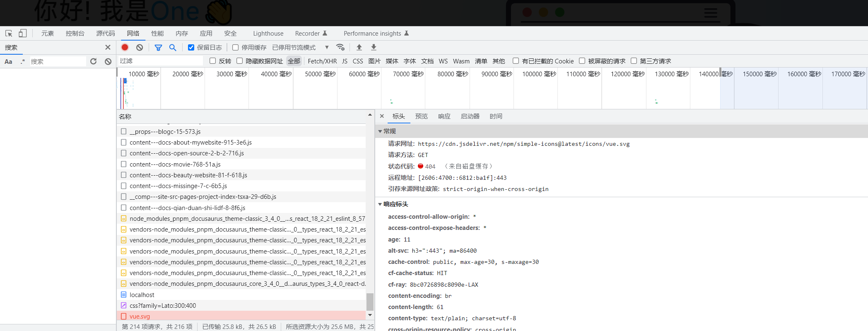Switch to Elements (元素) panel tab
The height and width of the screenshot is (331, 868).
point(48,34)
